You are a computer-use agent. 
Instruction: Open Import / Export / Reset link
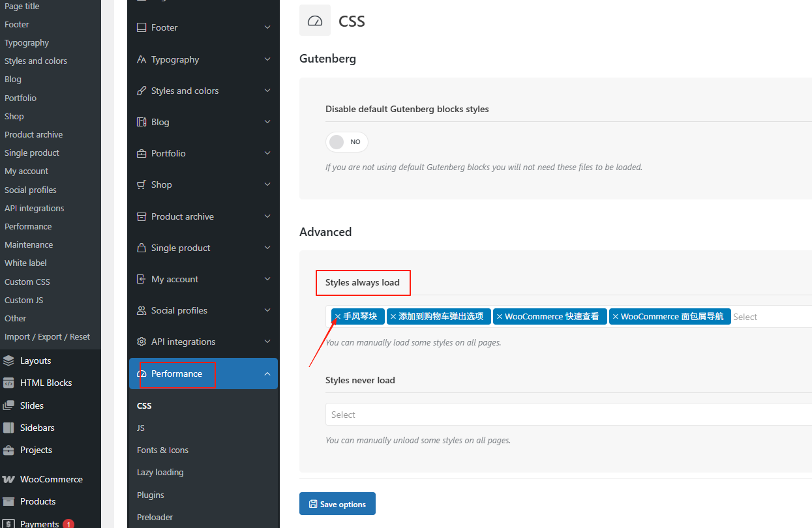pyautogui.click(x=47, y=336)
